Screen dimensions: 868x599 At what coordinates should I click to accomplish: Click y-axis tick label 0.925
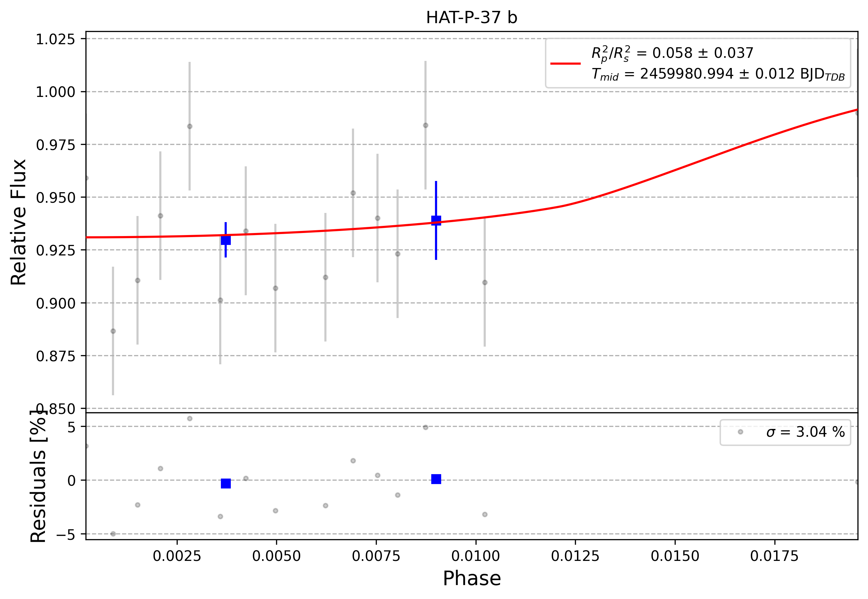(55, 250)
